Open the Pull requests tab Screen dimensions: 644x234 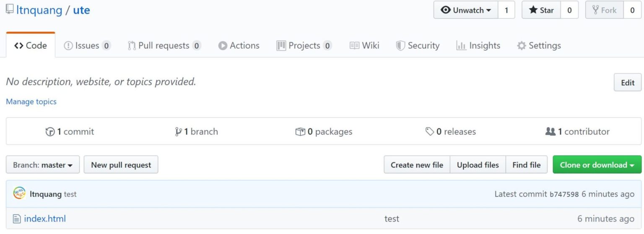pos(164,46)
